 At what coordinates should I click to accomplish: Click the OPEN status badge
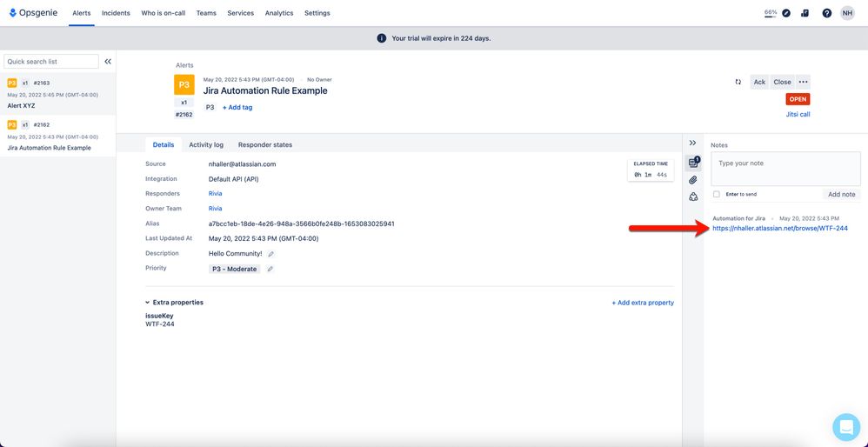tap(798, 99)
